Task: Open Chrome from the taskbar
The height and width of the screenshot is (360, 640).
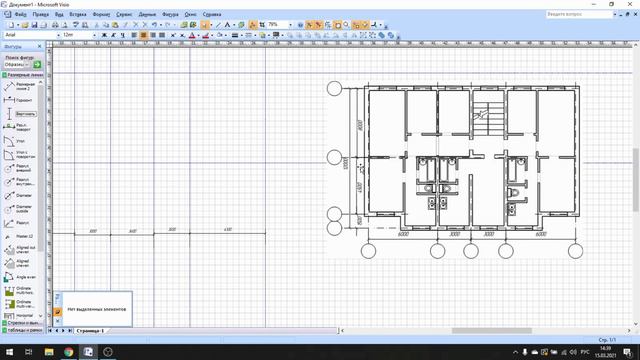Action: click(x=69, y=352)
